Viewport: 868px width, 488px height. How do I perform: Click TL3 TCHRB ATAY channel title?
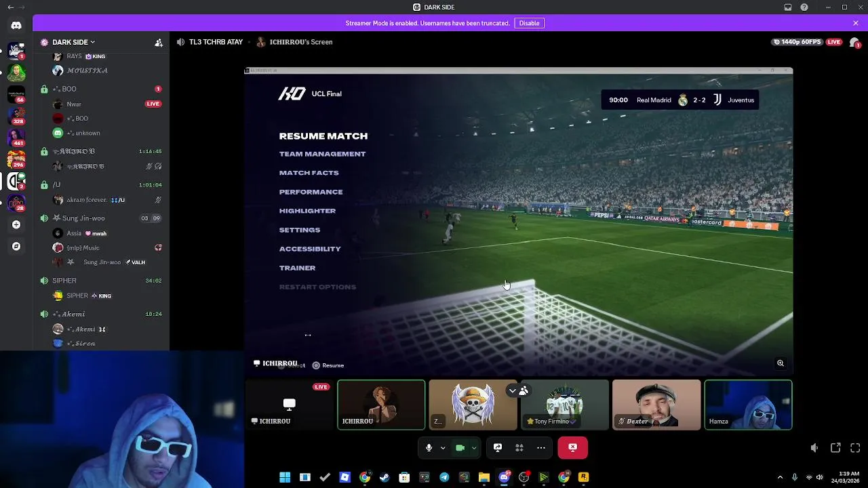pos(216,42)
